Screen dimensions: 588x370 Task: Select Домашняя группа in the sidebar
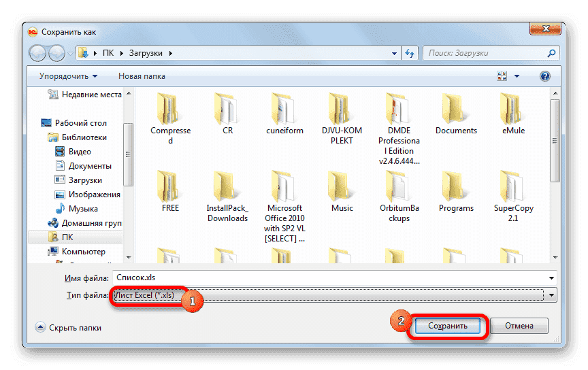85,222
